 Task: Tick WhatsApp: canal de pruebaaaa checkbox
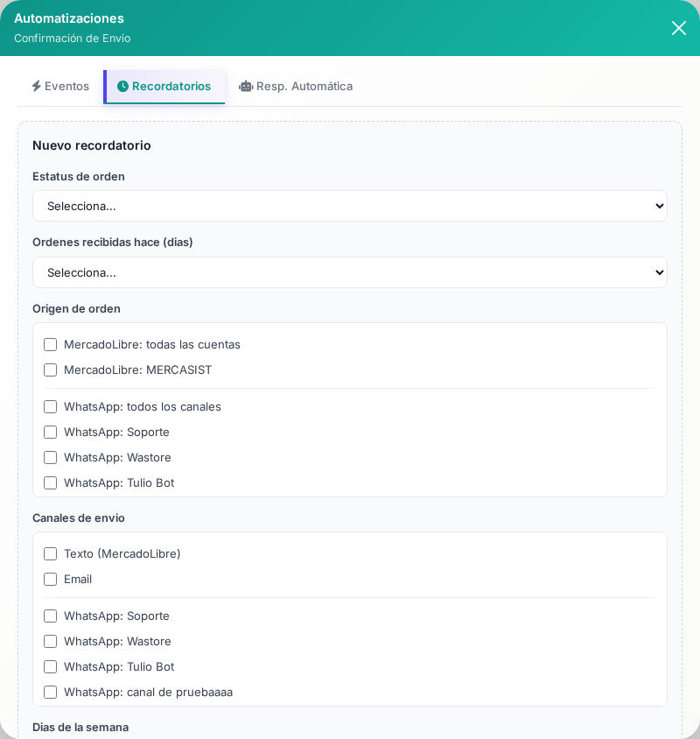pyautogui.click(x=51, y=693)
